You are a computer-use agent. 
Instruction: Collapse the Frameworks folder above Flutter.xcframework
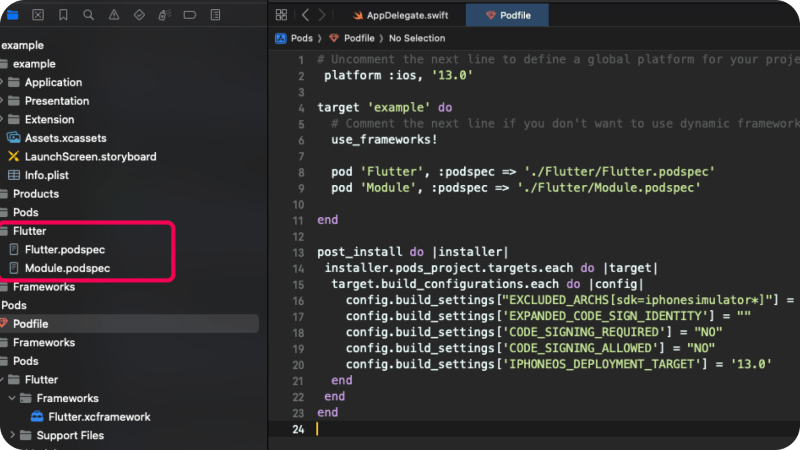(11, 398)
